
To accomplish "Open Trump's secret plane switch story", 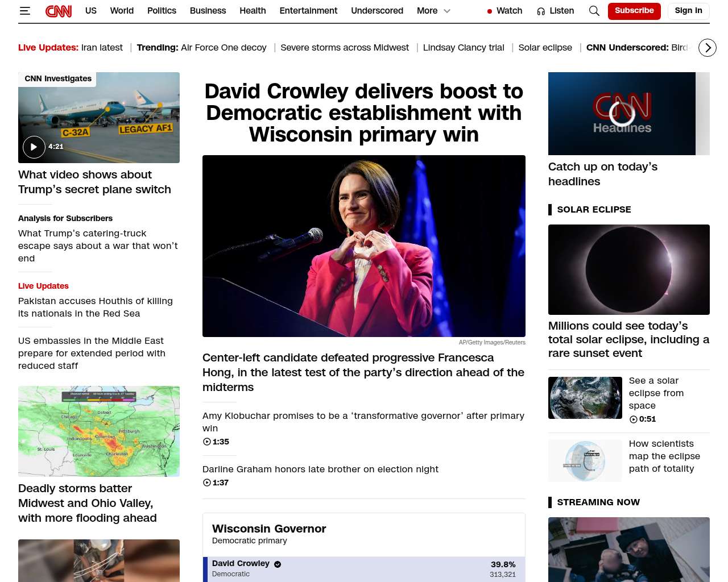I will point(94,182).
